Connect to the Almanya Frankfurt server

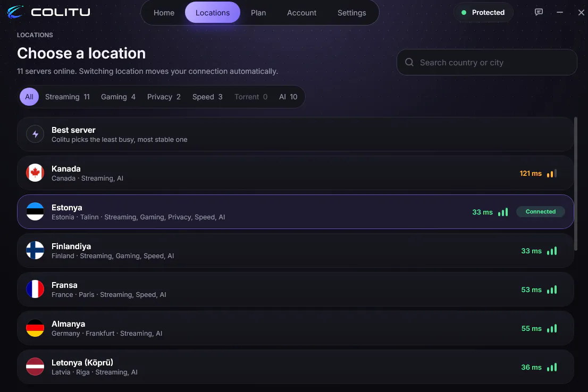coord(296,328)
